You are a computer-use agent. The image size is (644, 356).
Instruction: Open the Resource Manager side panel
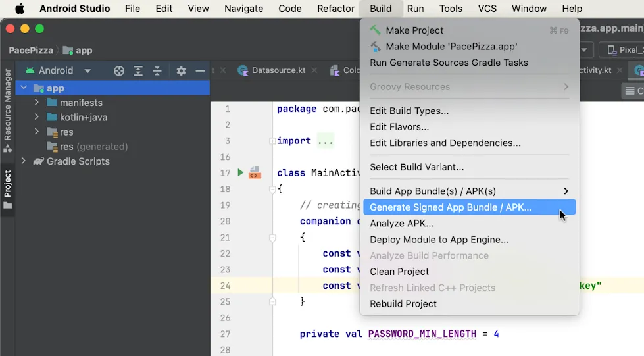[7, 110]
